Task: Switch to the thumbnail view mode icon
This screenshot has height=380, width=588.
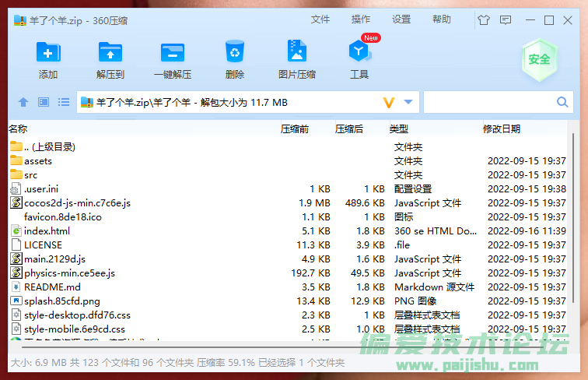Action: click(44, 102)
